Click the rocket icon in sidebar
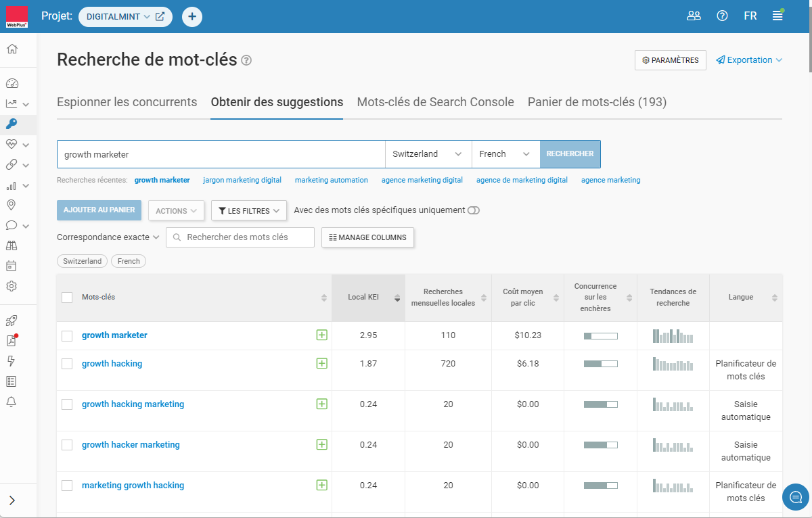The height and width of the screenshot is (518, 812). click(12, 321)
